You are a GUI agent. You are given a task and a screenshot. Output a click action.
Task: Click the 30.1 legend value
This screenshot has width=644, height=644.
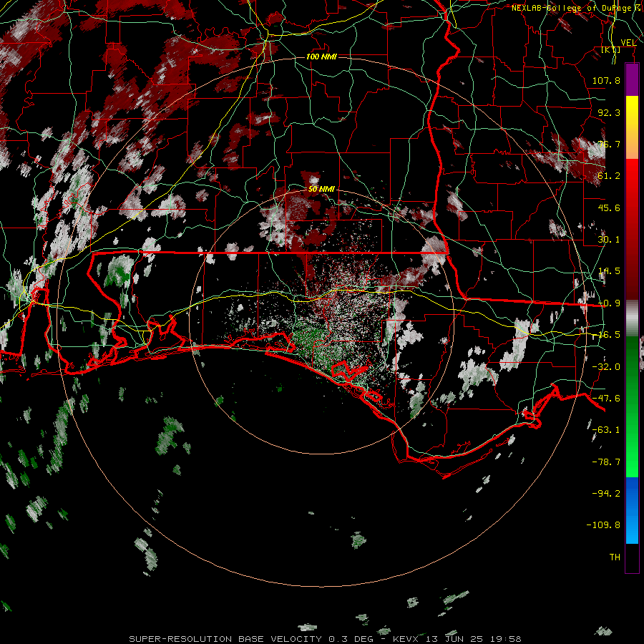[x=609, y=240]
